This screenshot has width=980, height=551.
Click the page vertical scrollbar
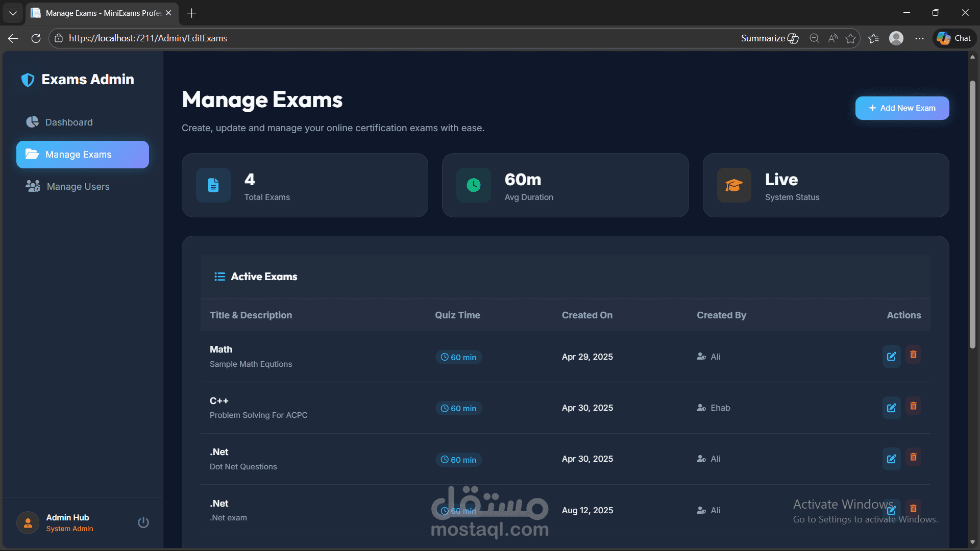click(972, 214)
